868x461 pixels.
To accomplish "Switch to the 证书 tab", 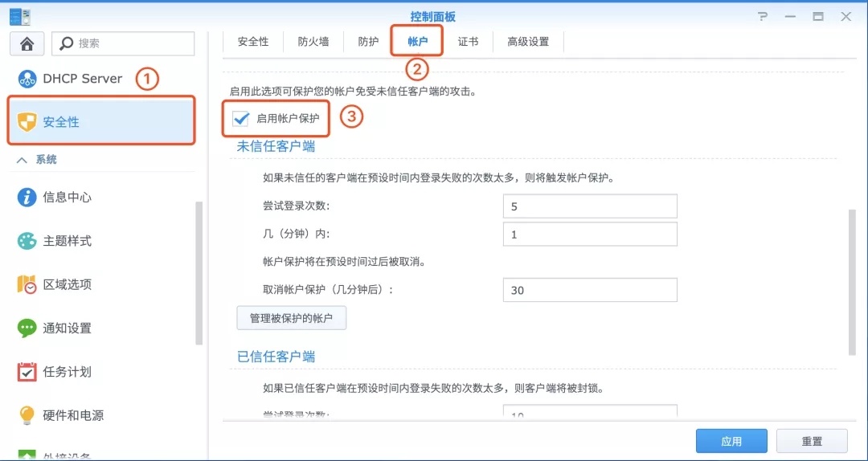I will pyautogui.click(x=468, y=42).
